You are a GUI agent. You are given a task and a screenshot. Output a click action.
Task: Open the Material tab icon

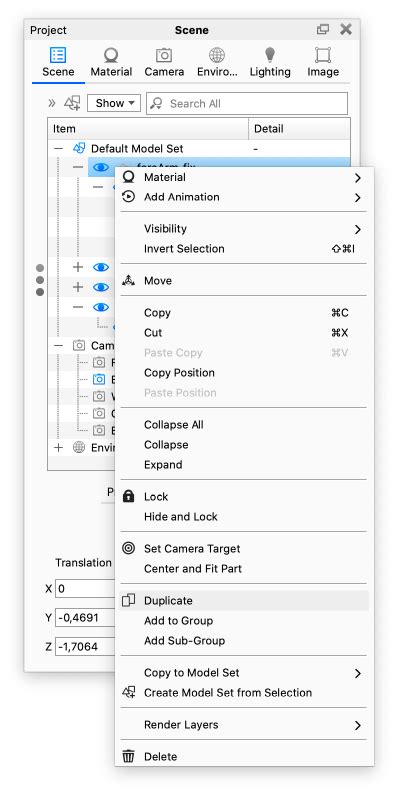pyautogui.click(x=111, y=55)
